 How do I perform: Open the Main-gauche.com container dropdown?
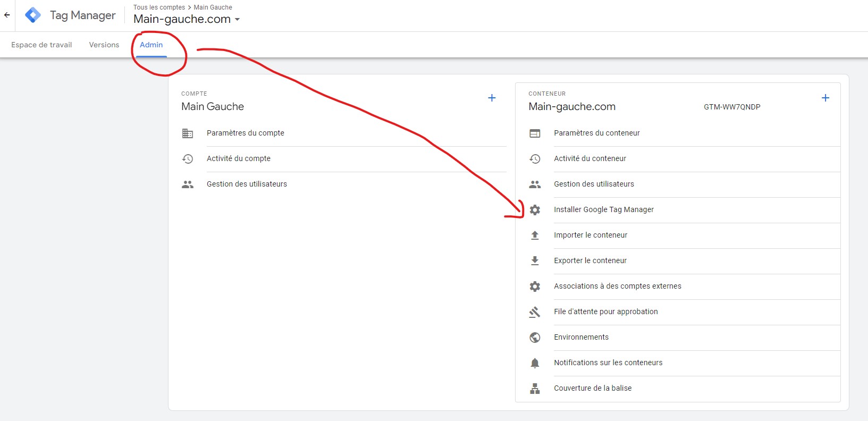(x=187, y=19)
